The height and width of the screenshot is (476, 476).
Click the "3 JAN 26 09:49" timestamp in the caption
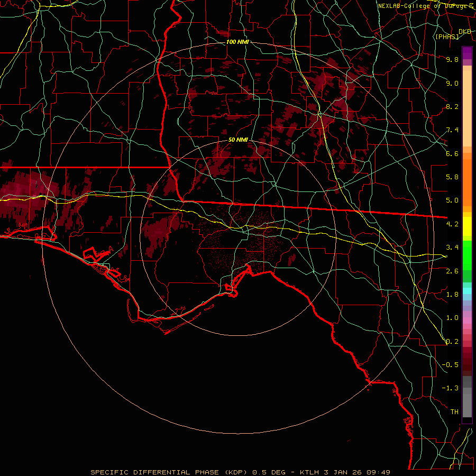[358, 472]
